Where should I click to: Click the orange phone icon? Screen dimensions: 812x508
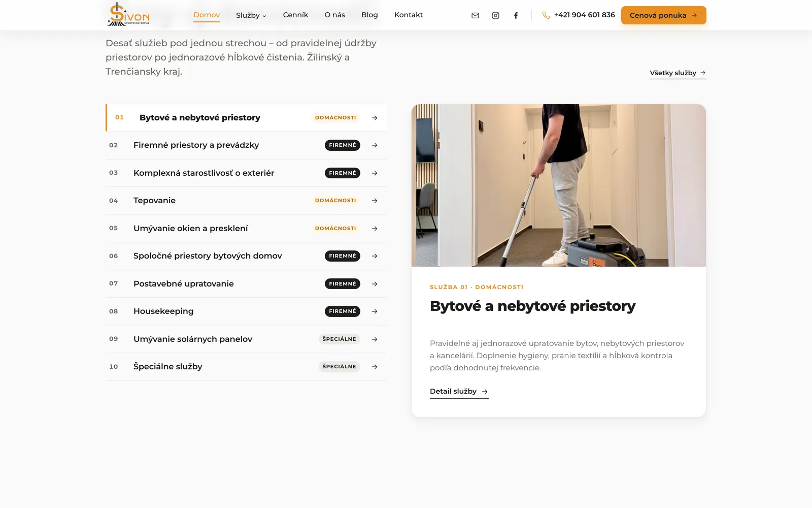(546, 15)
